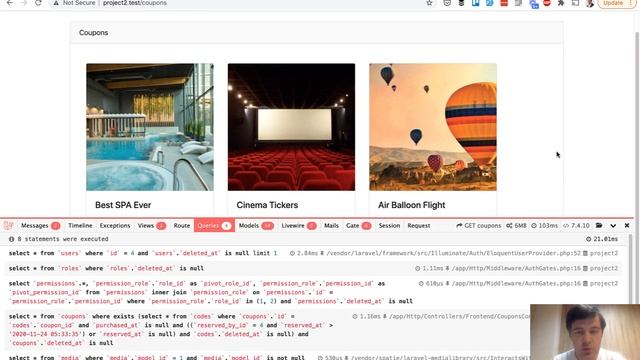This screenshot has width=640, height=360.
Task: Open the Request tab
Action: (x=419, y=225)
